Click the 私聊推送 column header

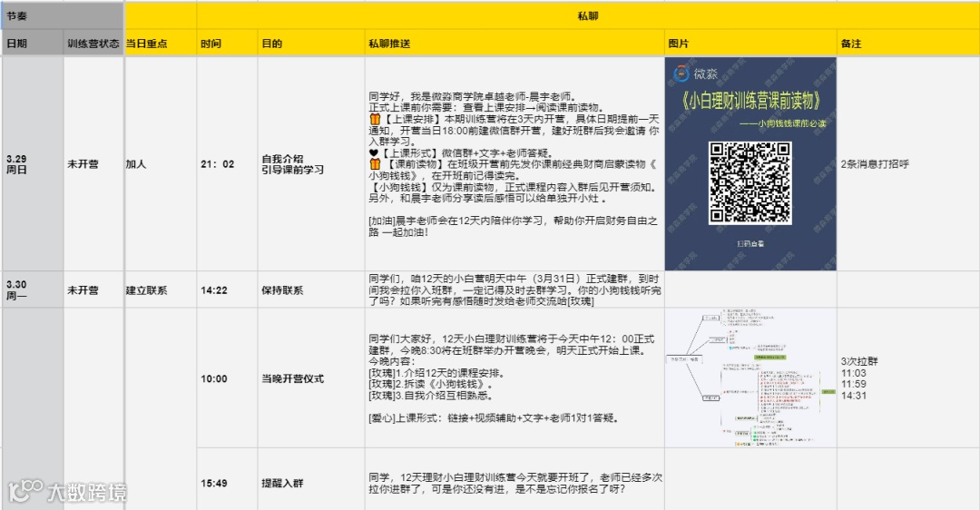point(514,44)
